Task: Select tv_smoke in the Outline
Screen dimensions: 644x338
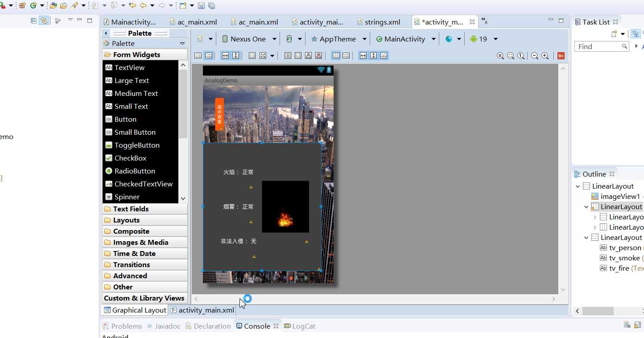Action: click(624, 258)
